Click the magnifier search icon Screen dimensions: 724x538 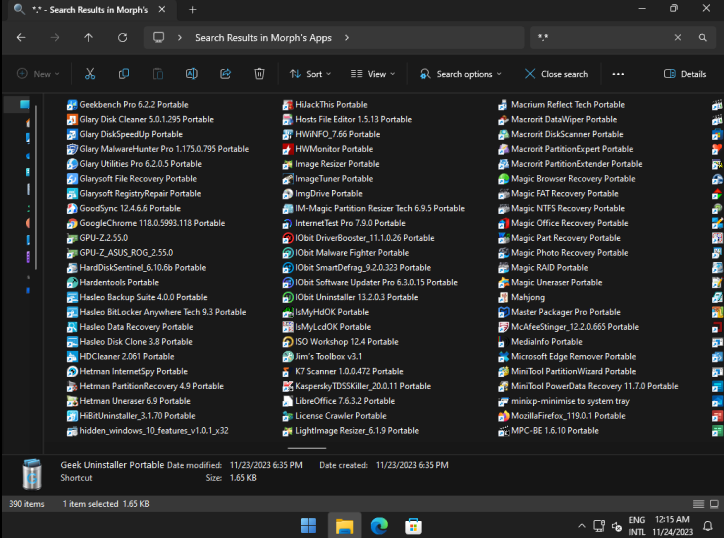tap(702, 37)
